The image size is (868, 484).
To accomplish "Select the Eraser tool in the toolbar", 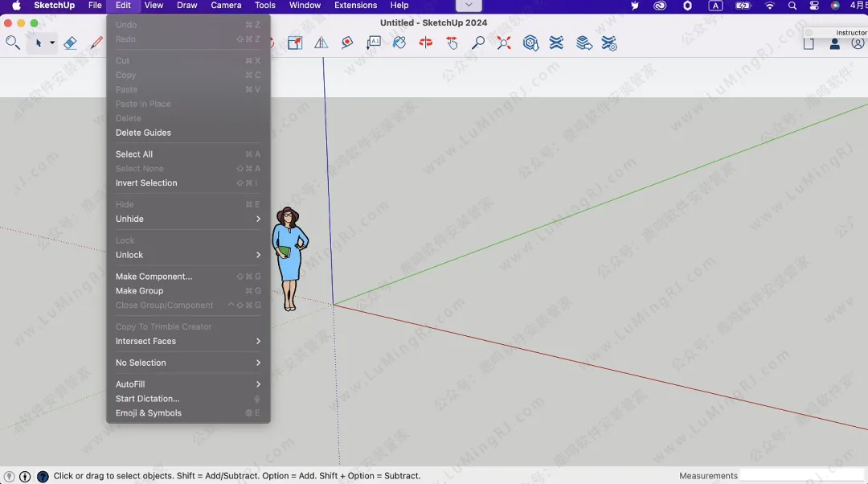I will pos(70,43).
